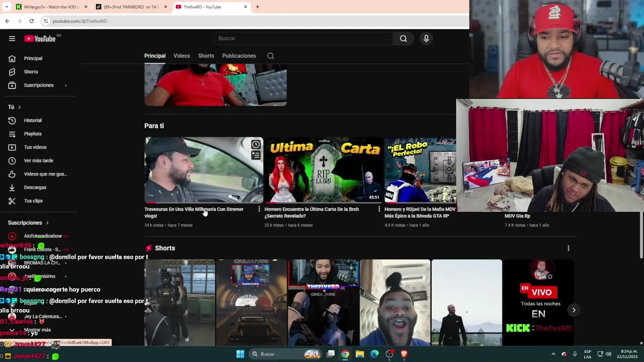Open Suscripciones in left sidebar
Screen dimensions: 644x362
(x=39, y=85)
